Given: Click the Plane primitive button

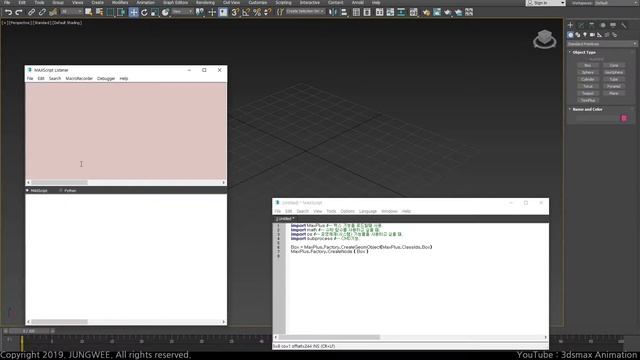Looking at the screenshot, I should coord(614,93).
